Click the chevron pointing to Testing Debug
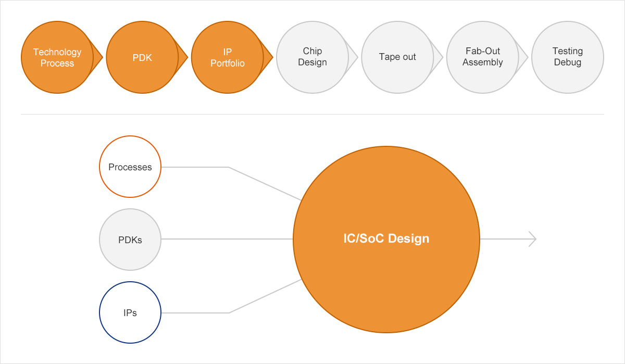The width and height of the screenshot is (625, 364). [523, 57]
